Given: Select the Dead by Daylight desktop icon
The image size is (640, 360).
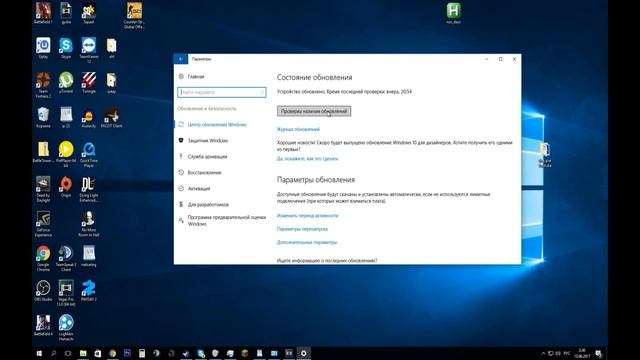Looking at the screenshot, I should [43, 189].
